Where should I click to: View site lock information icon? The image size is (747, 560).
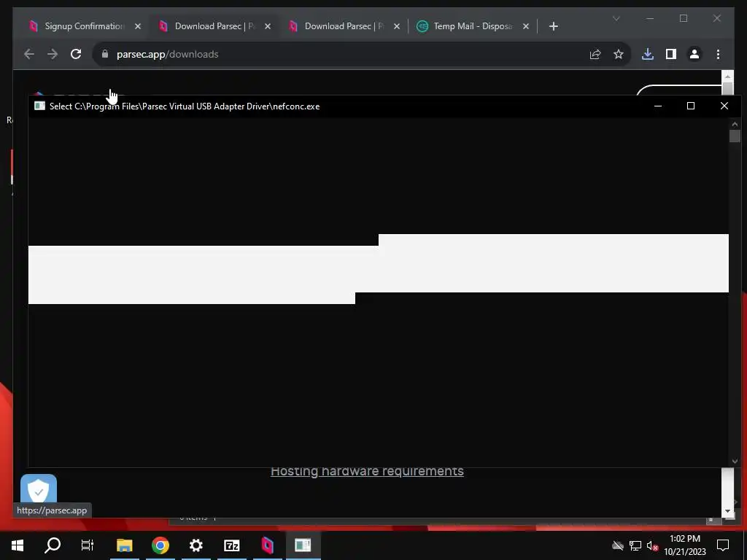(105, 54)
